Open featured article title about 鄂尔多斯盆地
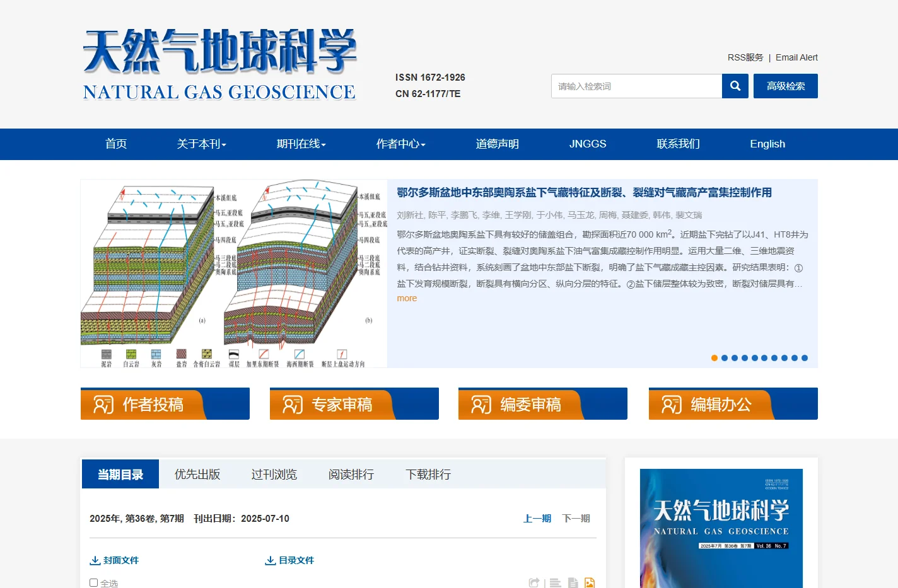This screenshot has height=588, width=898. click(584, 193)
